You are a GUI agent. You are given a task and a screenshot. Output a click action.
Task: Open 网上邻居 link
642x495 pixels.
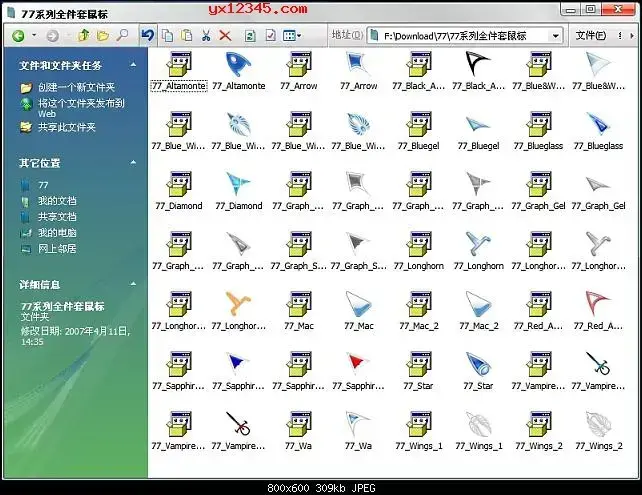pyautogui.click(x=57, y=249)
